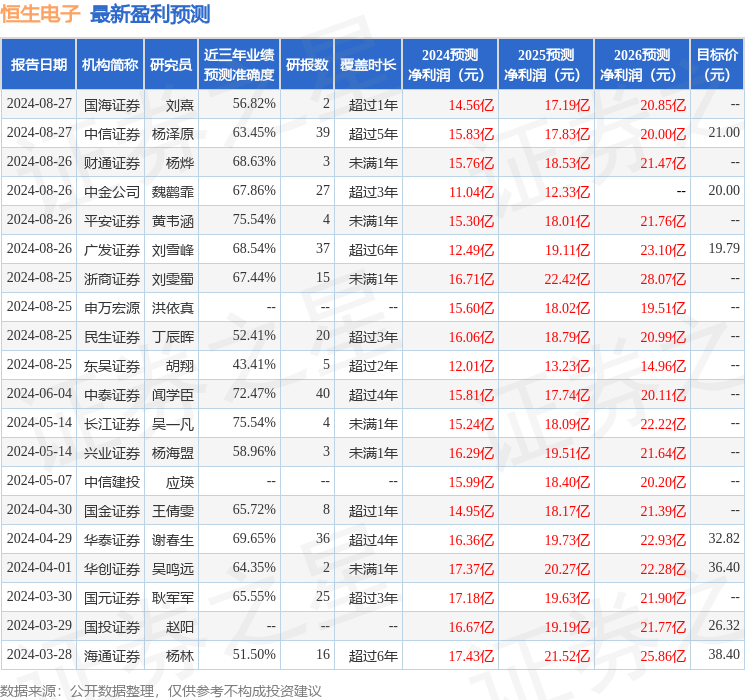Click the 国海证券 institution cell
Image resolution: width=745 pixels, height=700 pixels.
coord(112,105)
